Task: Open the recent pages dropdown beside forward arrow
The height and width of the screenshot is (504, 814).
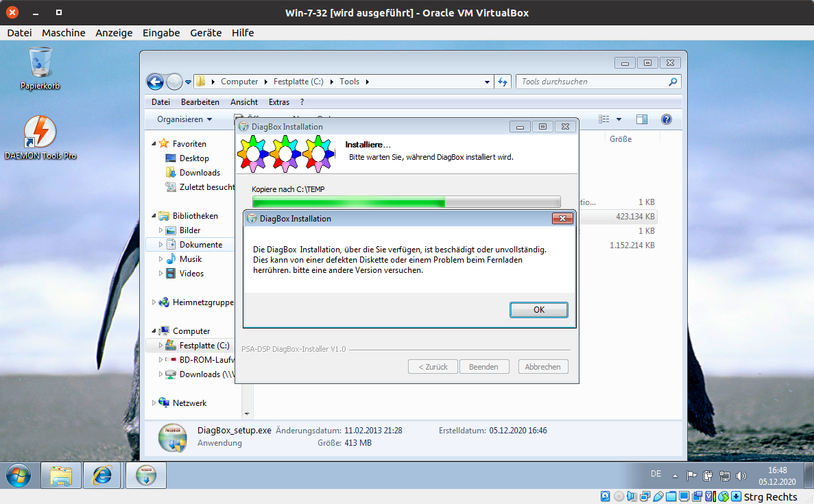Action: (x=188, y=82)
